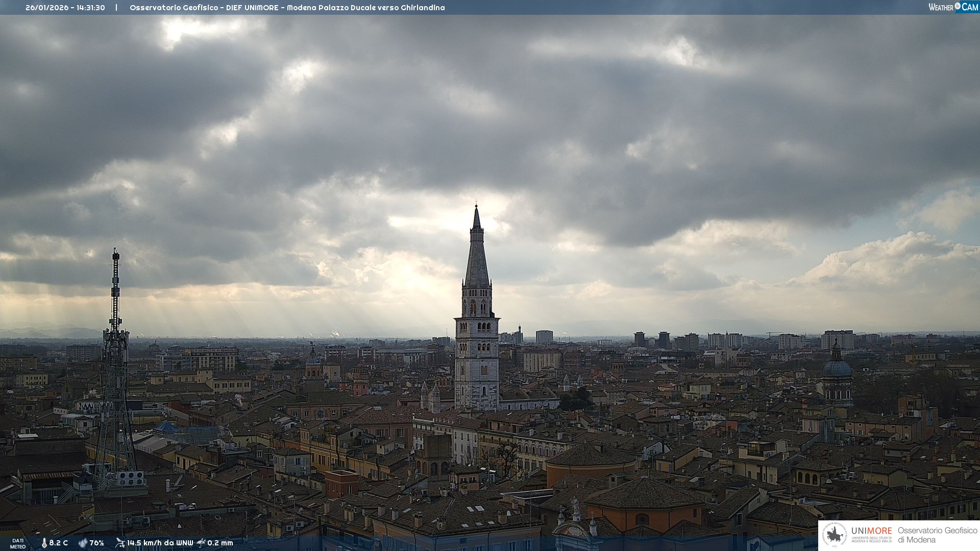Click the 8.2 C temperature reading
The width and height of the screenshot is (980, 551).
(58, 543)
